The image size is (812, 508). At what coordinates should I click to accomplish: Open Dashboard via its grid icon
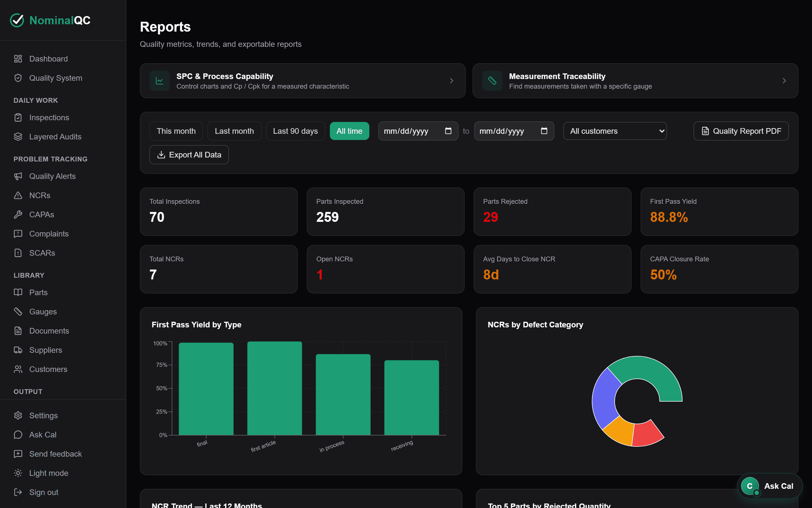pos(18,59)
